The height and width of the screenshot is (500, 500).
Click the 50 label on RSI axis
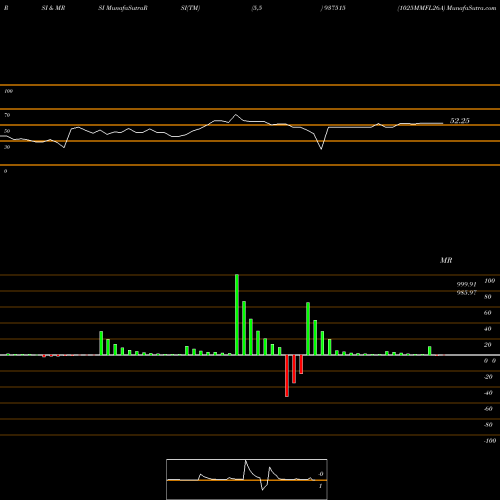[7, 131]
